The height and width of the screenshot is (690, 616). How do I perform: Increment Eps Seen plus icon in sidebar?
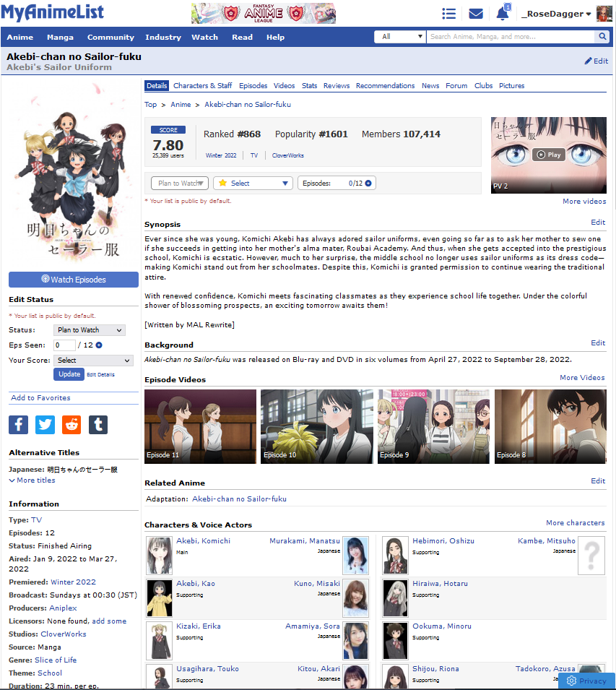coord(99,345)
